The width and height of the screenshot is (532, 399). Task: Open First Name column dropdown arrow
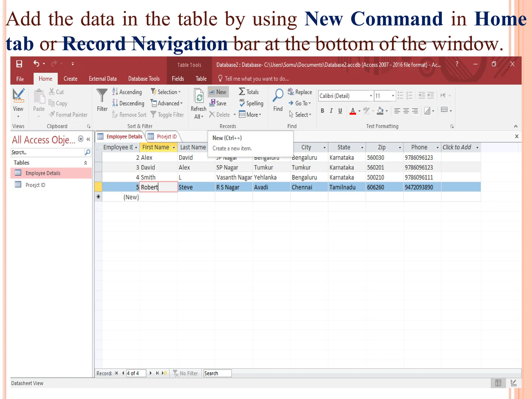coord(174,148)
